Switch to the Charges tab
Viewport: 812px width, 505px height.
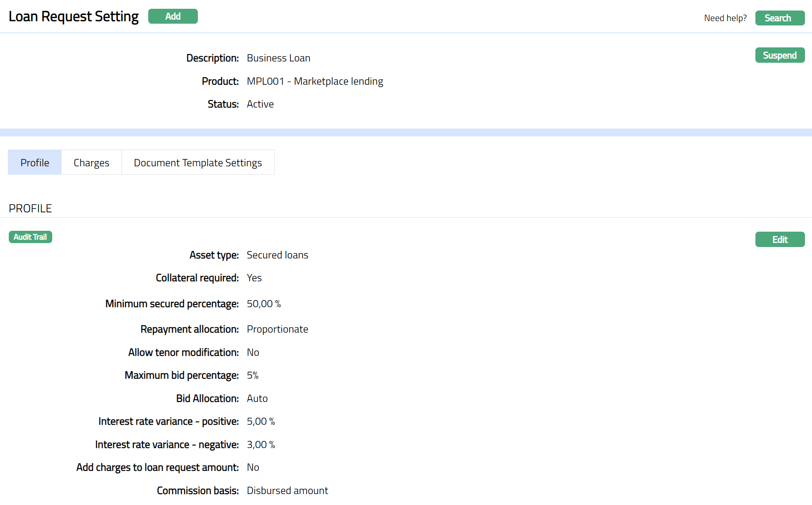91,163
